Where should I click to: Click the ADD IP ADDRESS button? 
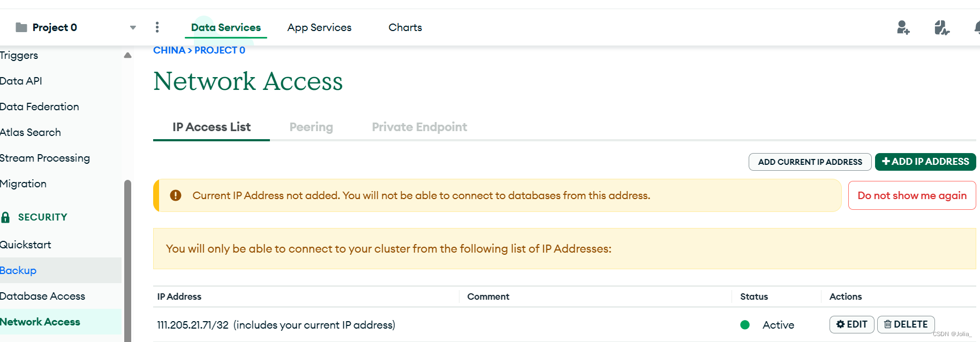click(925, 162)
